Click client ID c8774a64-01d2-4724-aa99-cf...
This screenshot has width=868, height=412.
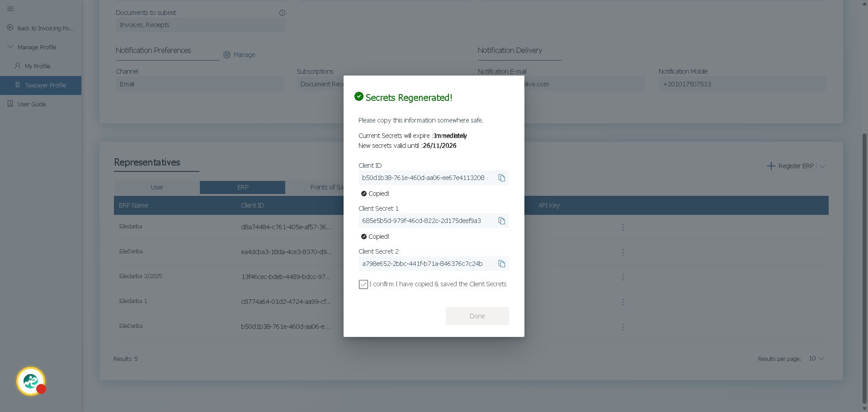[x=286, y=302]
